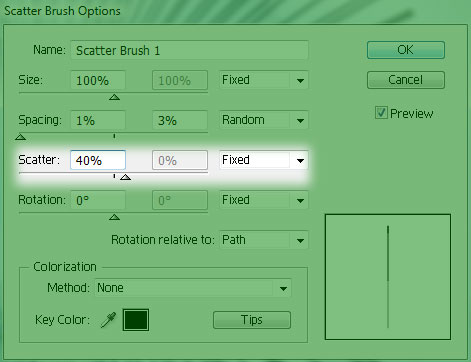Viewport: 471px width, 362px height.
Task: Confirm with the OK button
Action: coord(406,50)
